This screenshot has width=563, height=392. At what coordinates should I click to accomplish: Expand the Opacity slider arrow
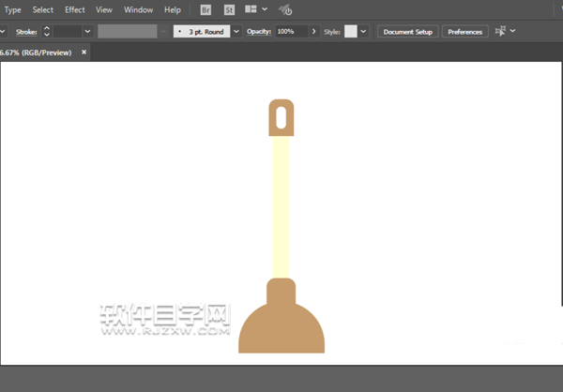[x=313, y=31]
